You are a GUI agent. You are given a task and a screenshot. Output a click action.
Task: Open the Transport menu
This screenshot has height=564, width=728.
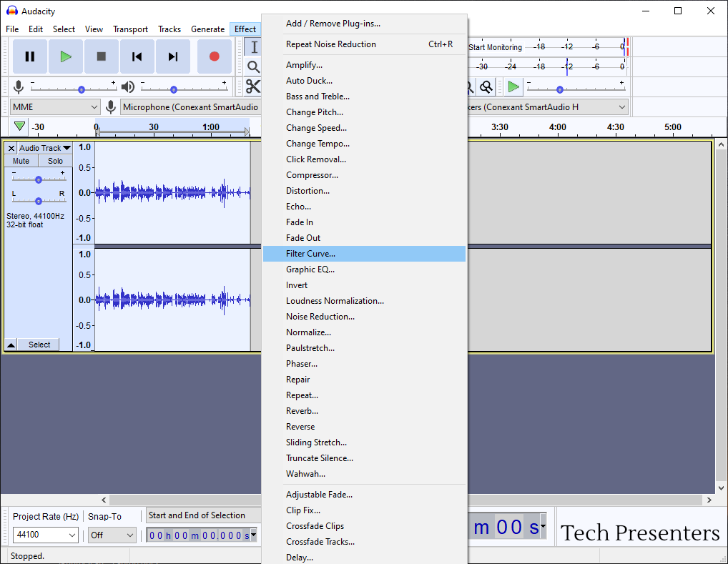[x=130, y=29]
